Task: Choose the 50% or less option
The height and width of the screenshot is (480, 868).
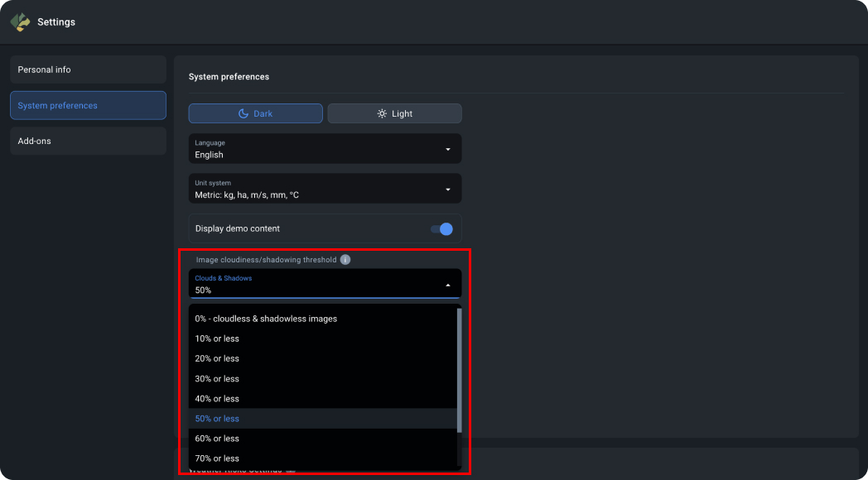Action: 323,419
